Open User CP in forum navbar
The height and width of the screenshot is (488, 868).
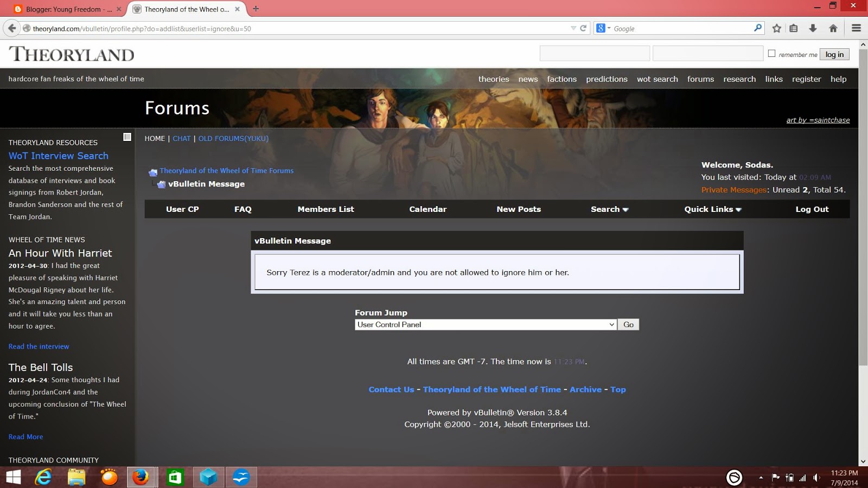182,209
